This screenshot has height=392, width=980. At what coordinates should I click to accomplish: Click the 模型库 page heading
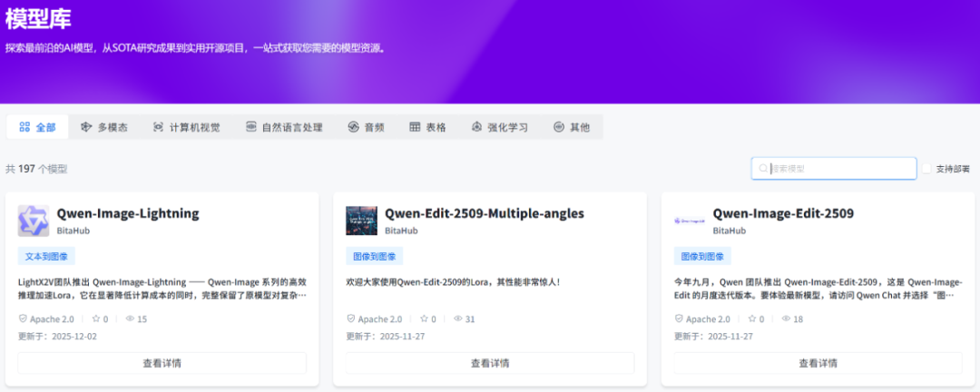[38, 18]
